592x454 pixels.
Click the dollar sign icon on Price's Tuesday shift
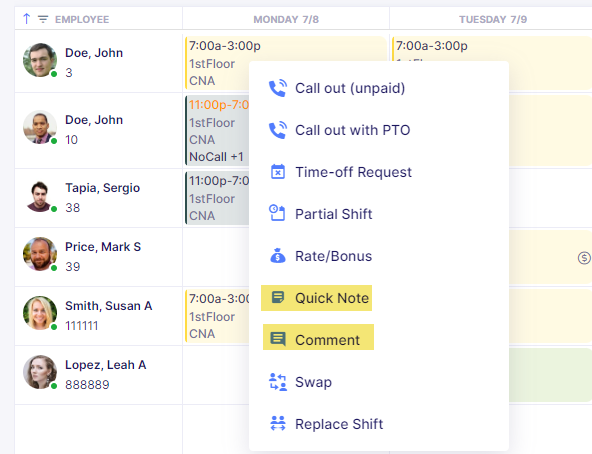pyautogui.click(x=584, y=258)
